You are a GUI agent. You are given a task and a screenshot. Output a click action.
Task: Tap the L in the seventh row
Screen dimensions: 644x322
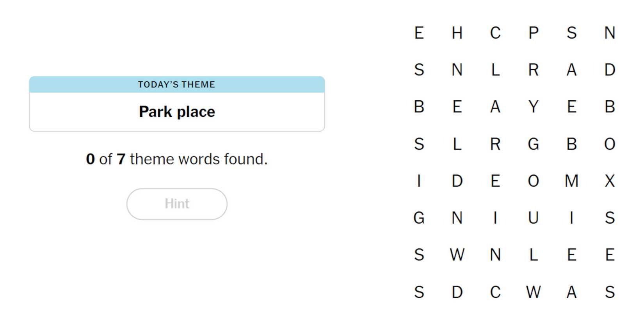[534, 255]
